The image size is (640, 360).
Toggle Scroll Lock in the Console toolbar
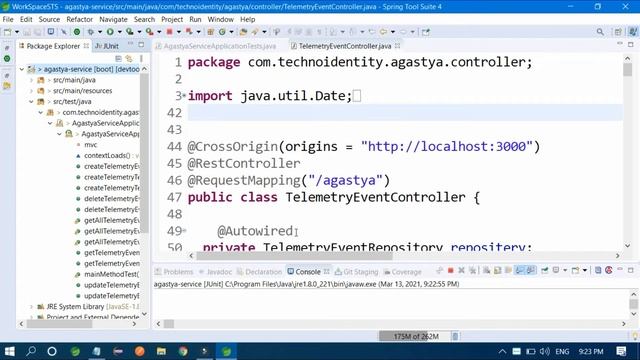click(498, 270)
